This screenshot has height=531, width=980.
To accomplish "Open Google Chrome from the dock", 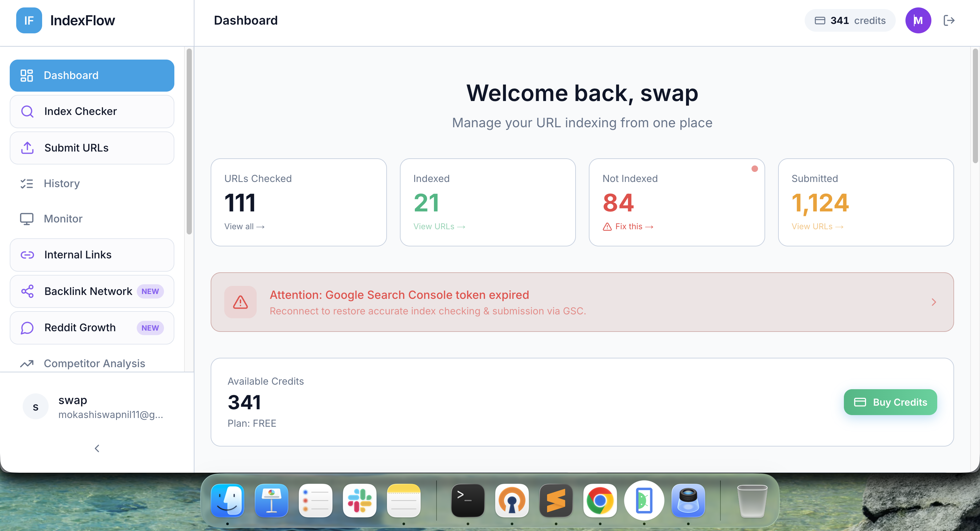I will pos(600,501).
